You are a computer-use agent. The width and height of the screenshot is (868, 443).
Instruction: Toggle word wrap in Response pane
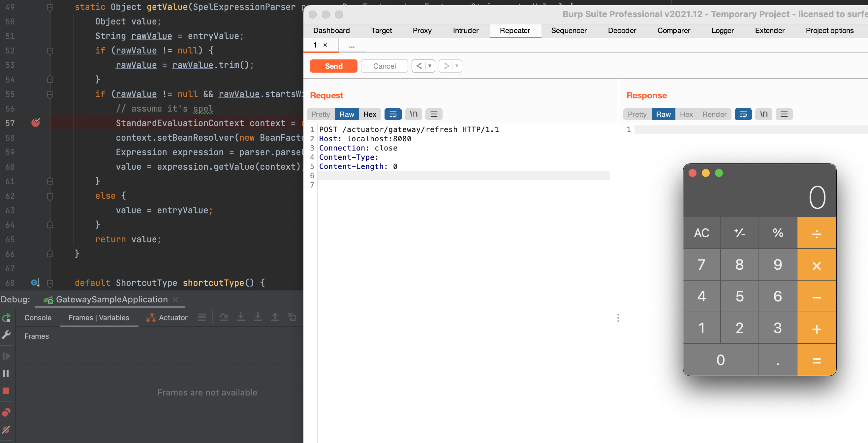[x=743, y=114]
